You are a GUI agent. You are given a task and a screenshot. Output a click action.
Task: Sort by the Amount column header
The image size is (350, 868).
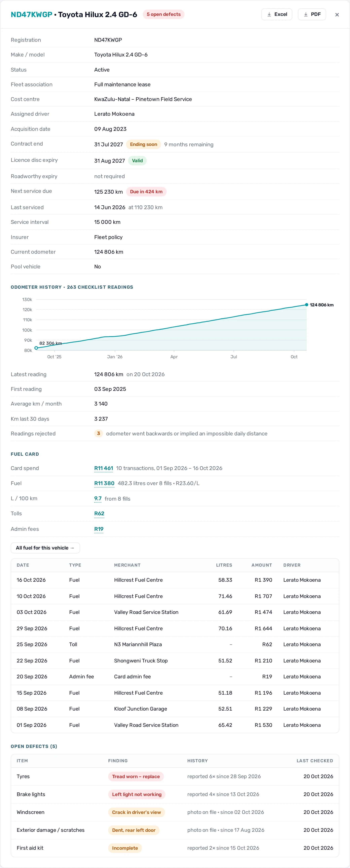pyautogui.click(x=262, y=565)
